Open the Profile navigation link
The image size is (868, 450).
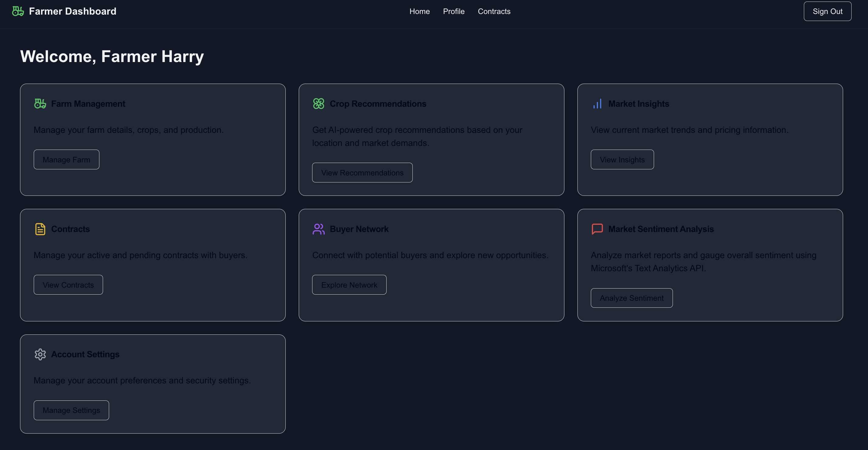point(453,12)
